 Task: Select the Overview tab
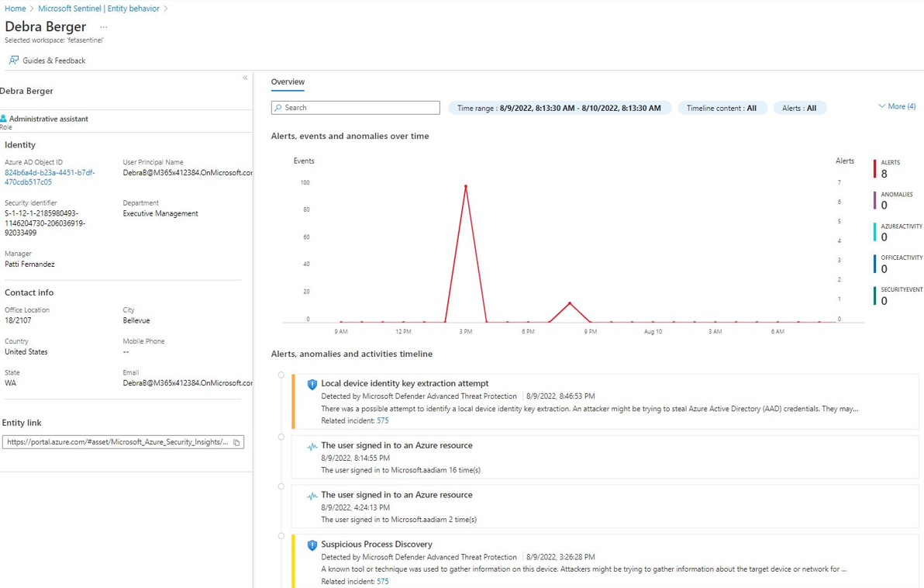288,82
